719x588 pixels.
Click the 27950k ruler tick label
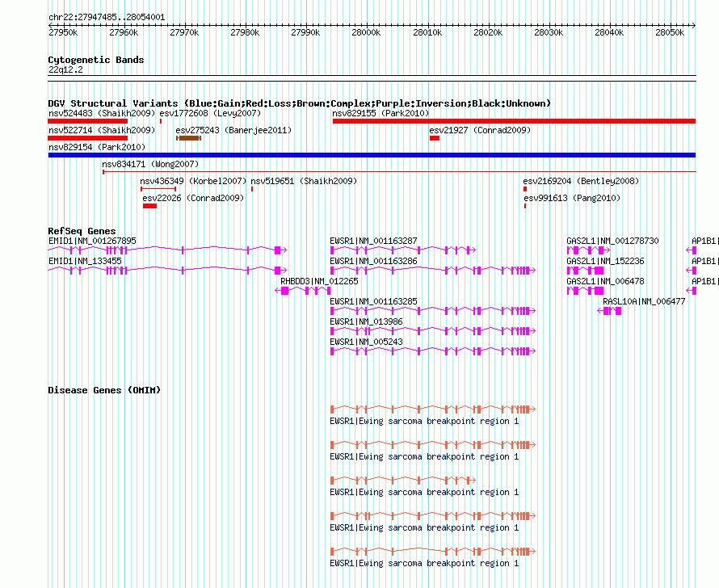tap(63, 32)
